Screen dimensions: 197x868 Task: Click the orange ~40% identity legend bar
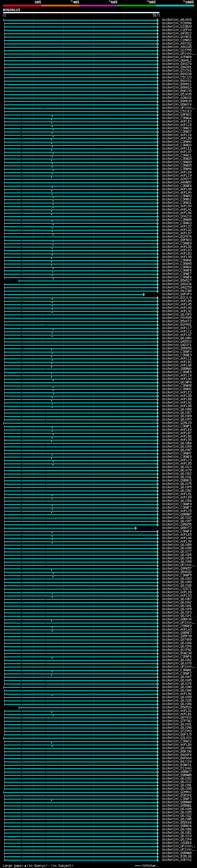pos(60,6)
